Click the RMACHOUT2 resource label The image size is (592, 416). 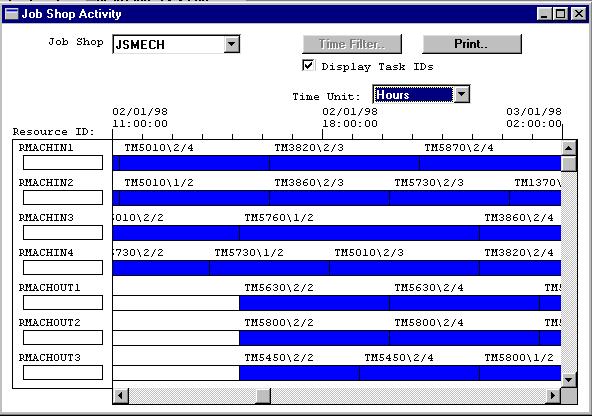coord(49,323)
